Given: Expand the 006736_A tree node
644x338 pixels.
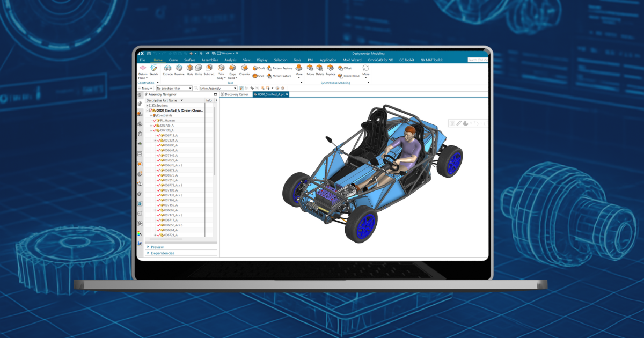Looking at the screenshot, I should (151, 126).
